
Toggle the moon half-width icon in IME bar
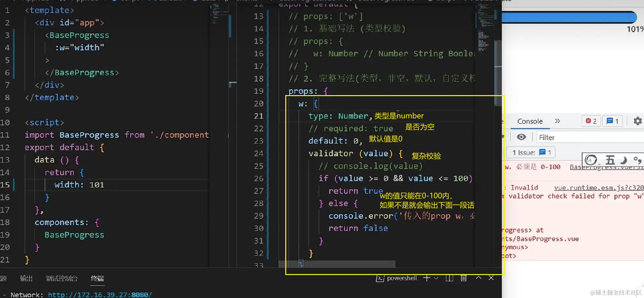623,160
